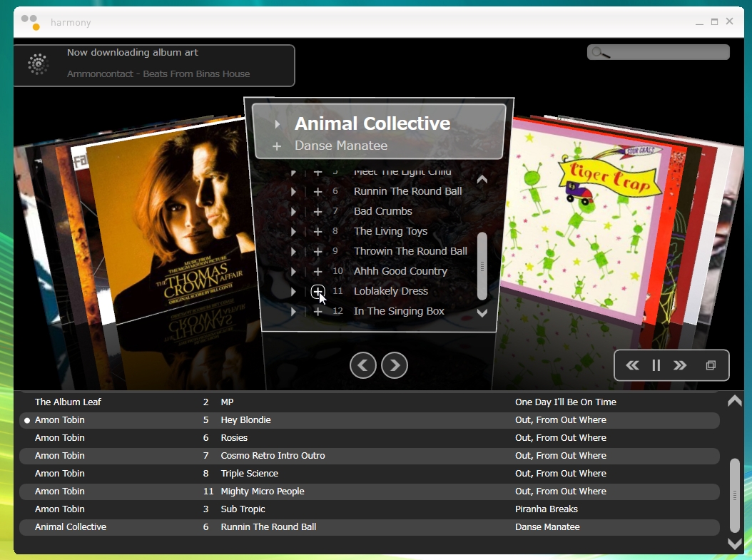Select playlist row Sub Tropic
Image resolution: width=752 pixels, height=560 pixels.
pyautogui.click(x=370, y=509)
